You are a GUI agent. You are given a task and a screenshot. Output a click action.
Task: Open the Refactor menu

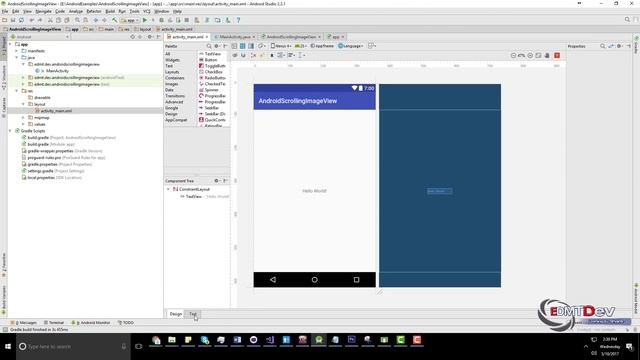click(x=94, y=11)
